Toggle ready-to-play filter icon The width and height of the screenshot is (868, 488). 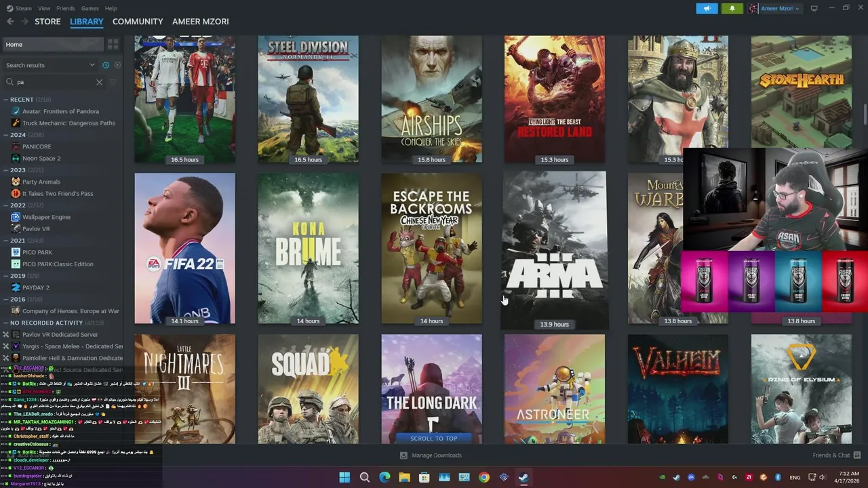click(x=117, y=65)
